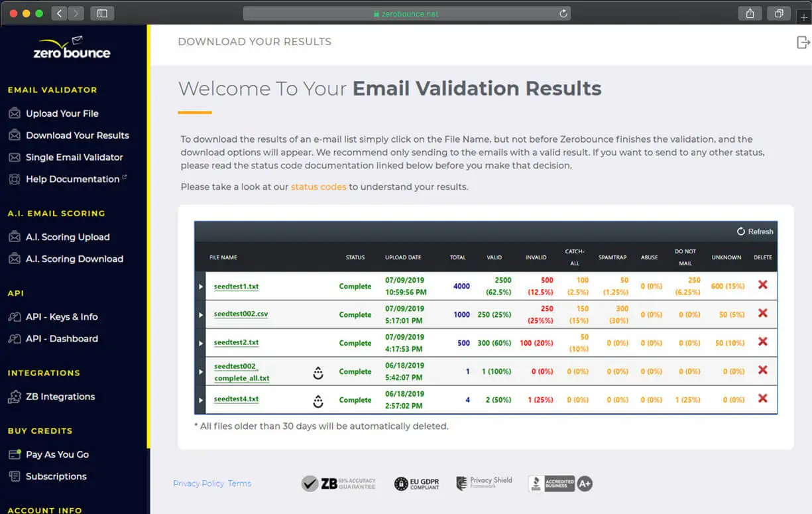Click the zerobounce.net address bar

(406, 13)
